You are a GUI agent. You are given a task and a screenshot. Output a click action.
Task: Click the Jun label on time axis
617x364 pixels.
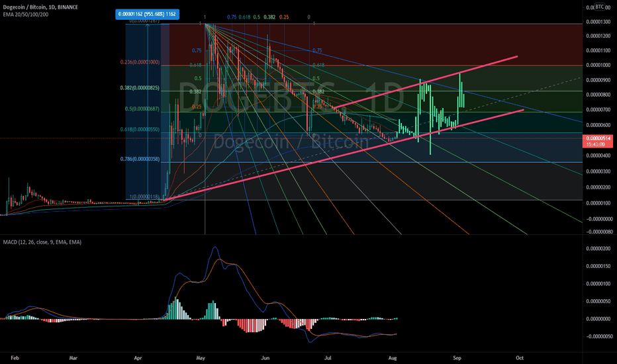click(265, 358)
